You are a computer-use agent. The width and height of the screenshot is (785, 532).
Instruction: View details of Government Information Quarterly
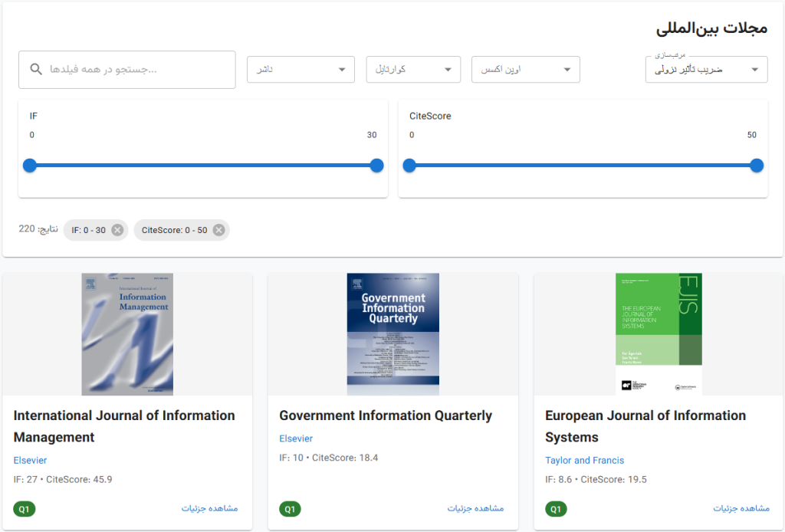coord(475,508)
